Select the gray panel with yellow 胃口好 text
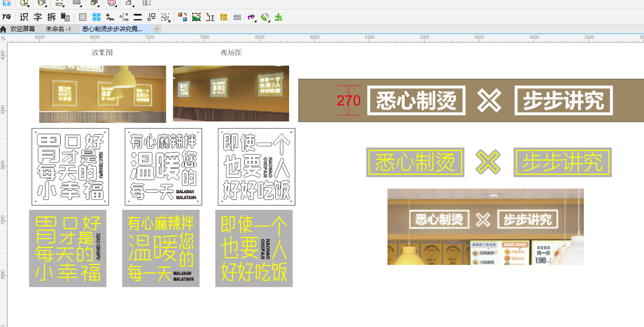 coord(68,249)
